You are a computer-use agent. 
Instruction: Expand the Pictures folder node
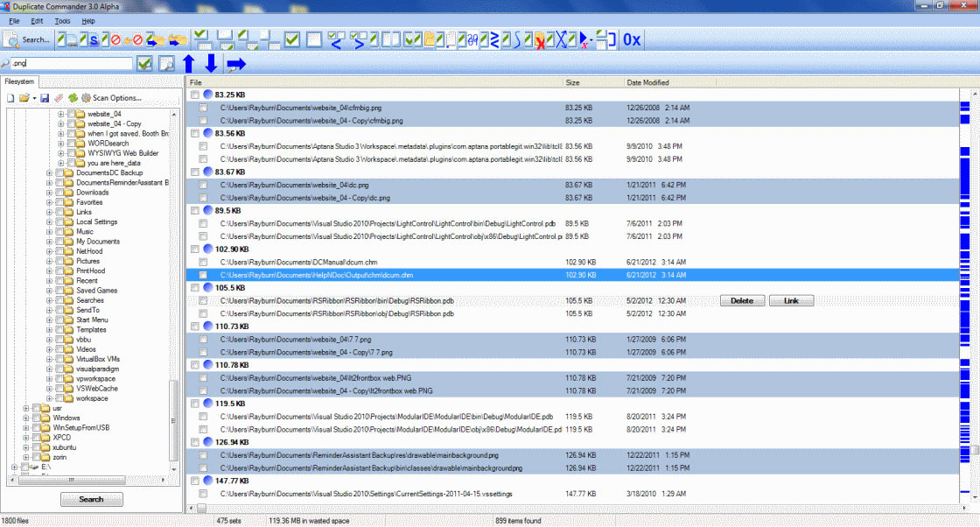coord(49,261)
